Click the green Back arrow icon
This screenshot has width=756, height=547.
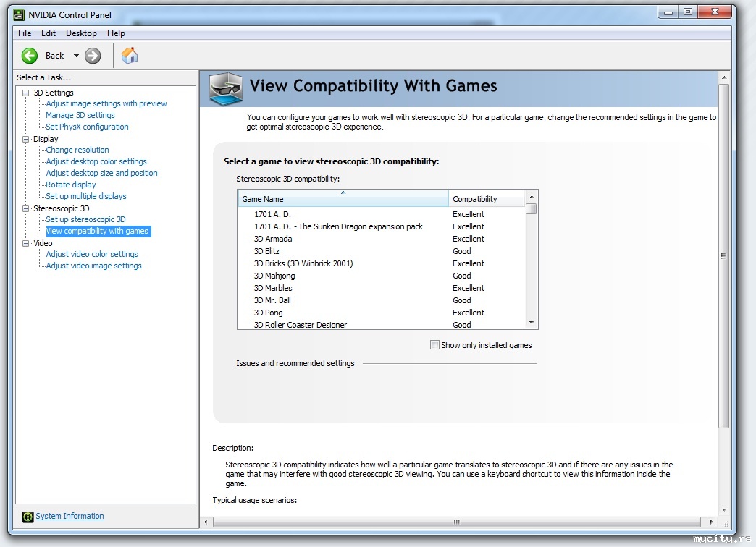coord(30,56)
